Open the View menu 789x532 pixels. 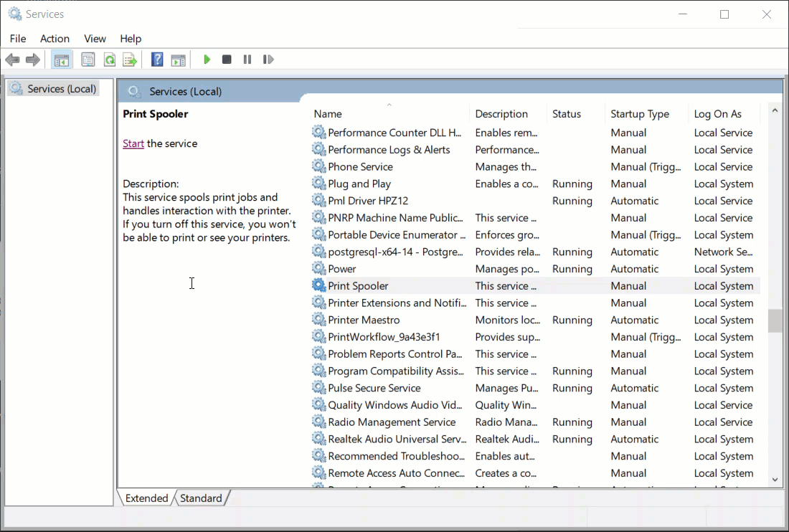(x=95, y=39)
